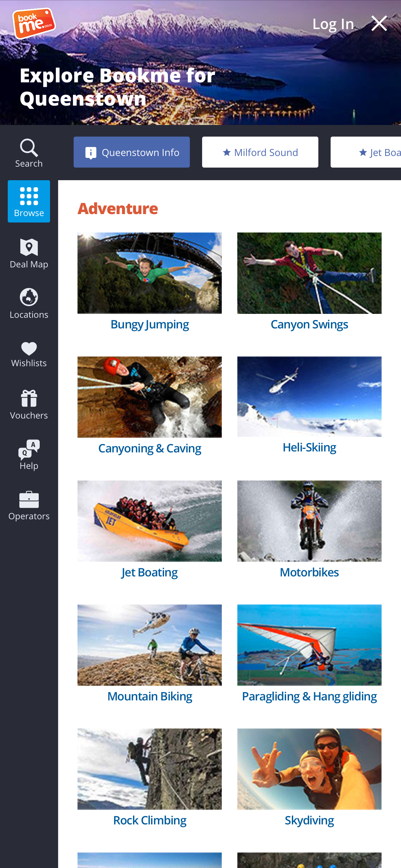The image size is (401, 868).
Task: Open the Canyon Swings link
Action: 309,325
